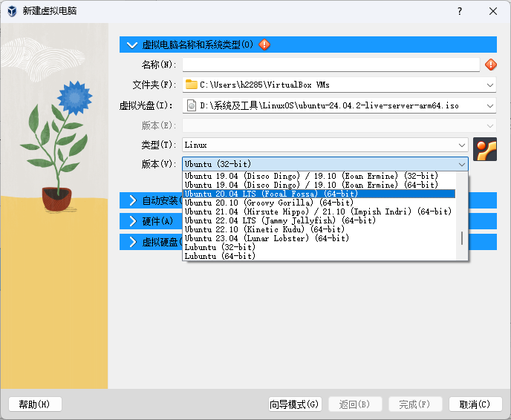Click the Cancel (取消) button
The height and width of the screenshot is (420, 511).
(x=475, y=404)
